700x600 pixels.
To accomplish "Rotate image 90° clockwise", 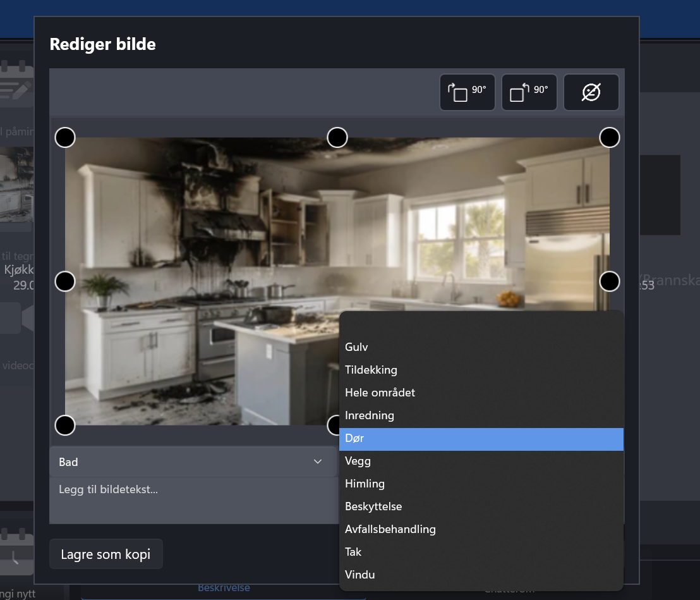I will pos(467,92).
